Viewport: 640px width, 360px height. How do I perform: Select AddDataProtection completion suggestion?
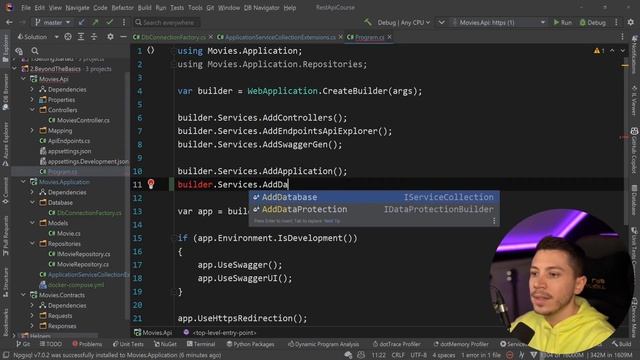click(x=374, y=209)
